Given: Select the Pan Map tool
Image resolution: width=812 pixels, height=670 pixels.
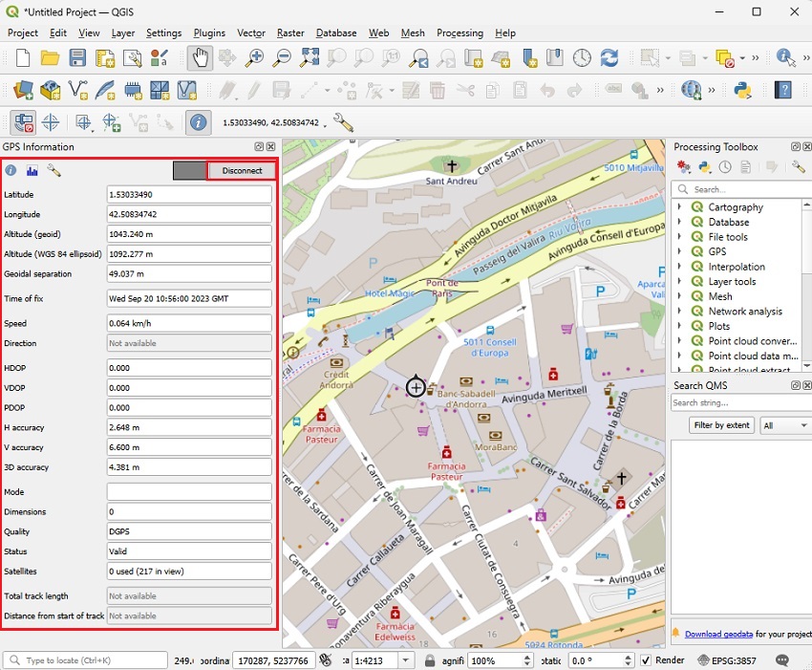Looking at the screenshot, I should pos(200,58).
